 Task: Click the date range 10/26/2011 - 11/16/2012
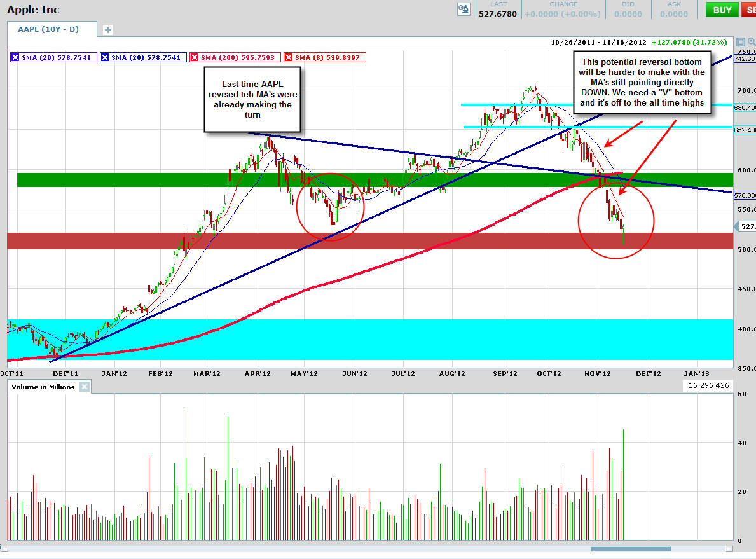pyautogui.click(x=598, y=43)
